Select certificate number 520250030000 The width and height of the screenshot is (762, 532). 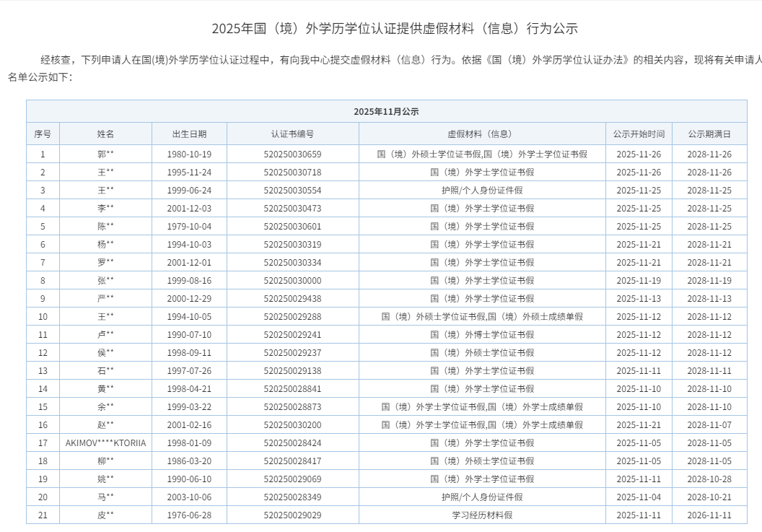click(x=292, y=280)
